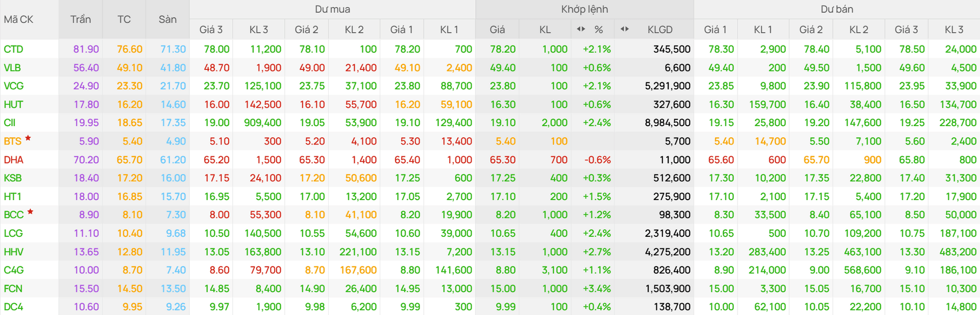Click the Trần column header
The height and width of the screenshot is (315, 980).
81,19
